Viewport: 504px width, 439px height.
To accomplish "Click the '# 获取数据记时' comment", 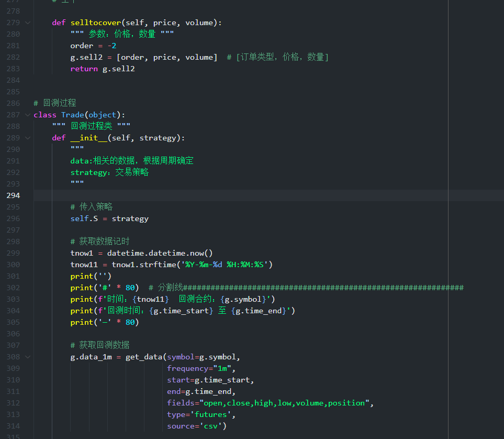I will click(100, 242).
